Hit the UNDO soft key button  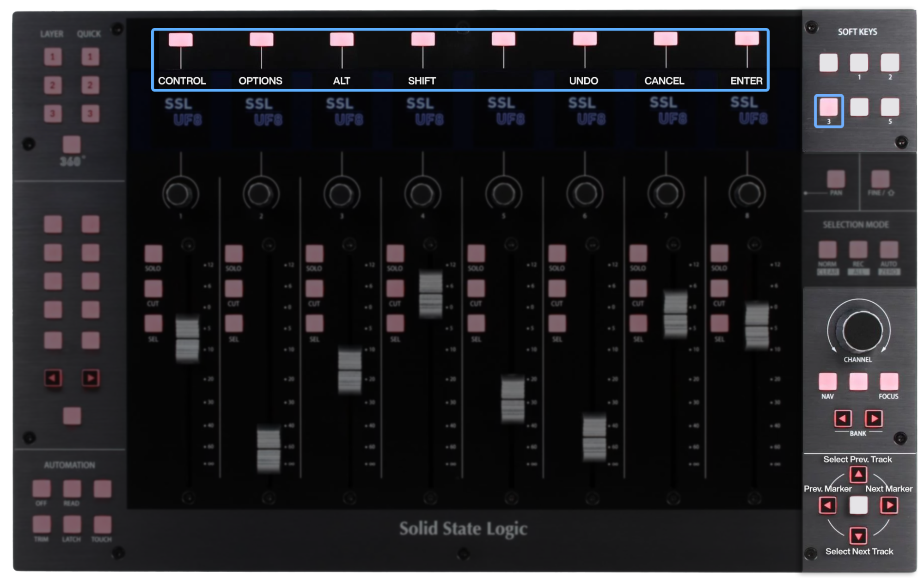(x=585, y=39)
